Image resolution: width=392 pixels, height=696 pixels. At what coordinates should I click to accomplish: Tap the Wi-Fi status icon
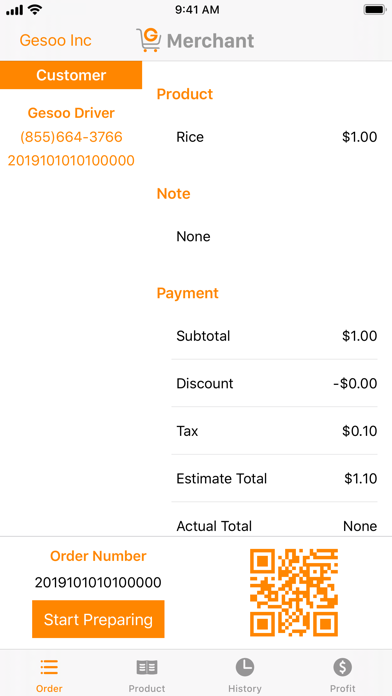tap(35, 9)
